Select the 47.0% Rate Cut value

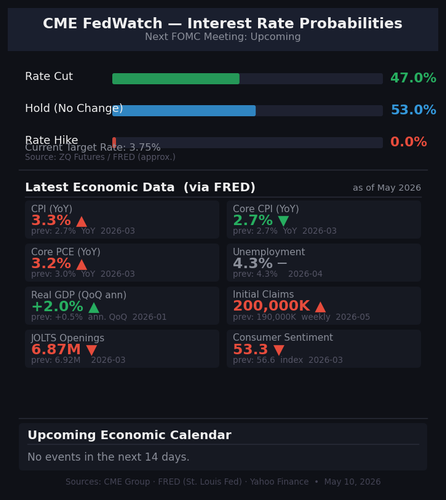(x=413, y=78)
